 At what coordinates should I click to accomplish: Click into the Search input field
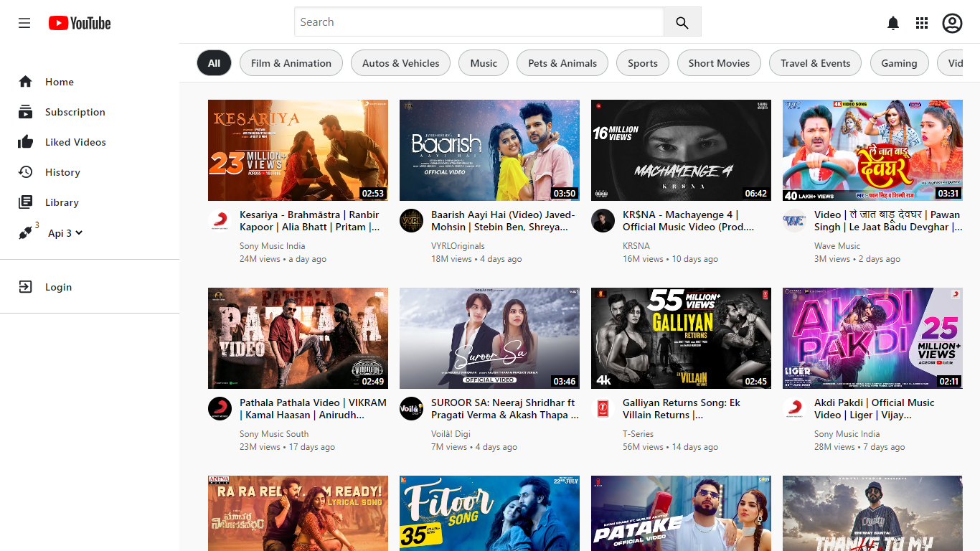click(479, 22)
